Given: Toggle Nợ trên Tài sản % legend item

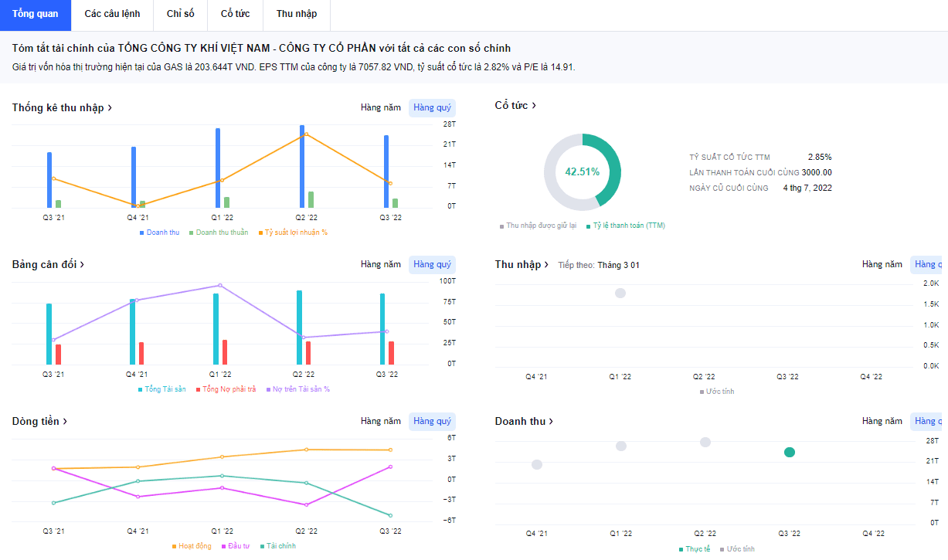Looking at the screenshot, I should point(297,389).
